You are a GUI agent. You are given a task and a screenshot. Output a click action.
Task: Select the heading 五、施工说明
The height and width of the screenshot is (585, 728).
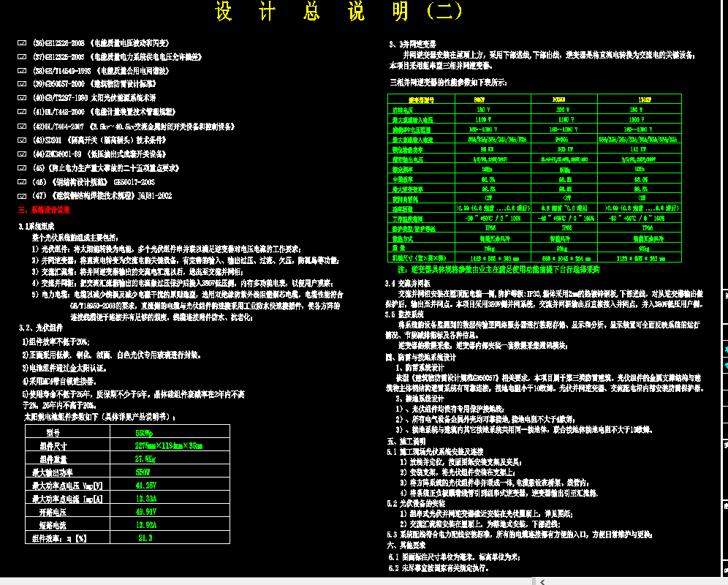pyautogui.click(x=406, y=442)
